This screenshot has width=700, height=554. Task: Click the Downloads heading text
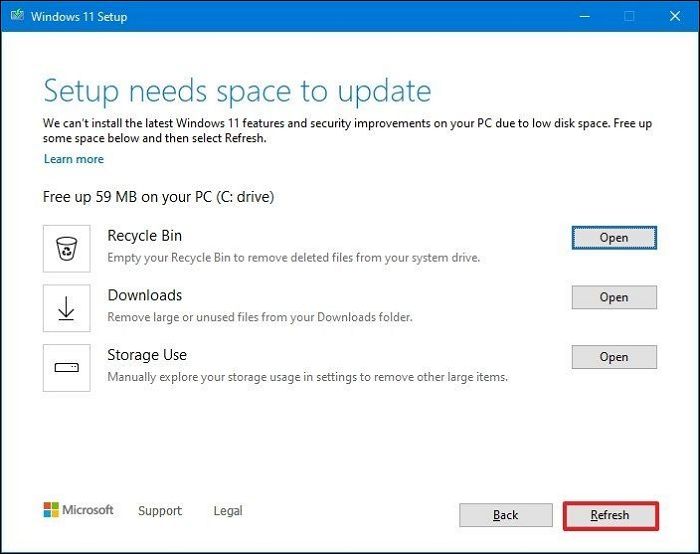145,295
